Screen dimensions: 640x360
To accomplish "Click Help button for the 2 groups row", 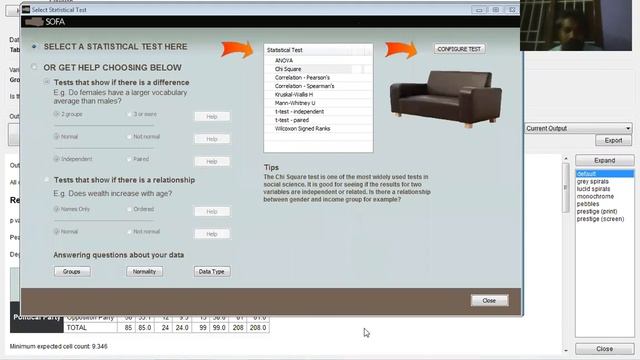I will click(x=212, y=117).
